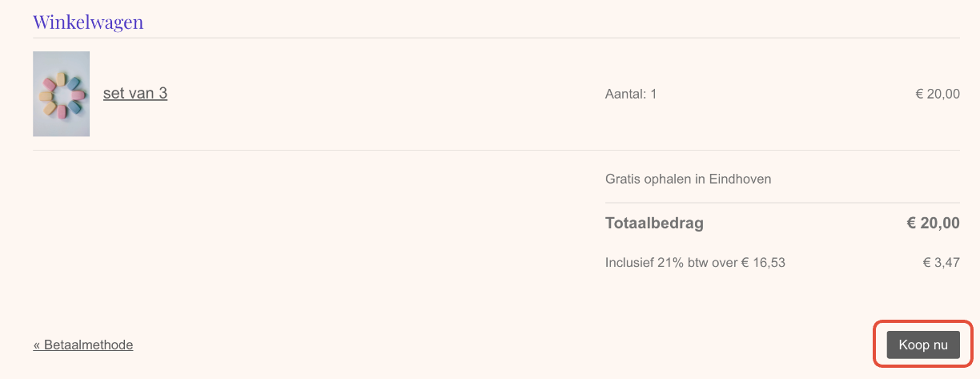The height and width of the screenshot is (379, 980).
Task: Click the Inclusief 21% btw line
Action: [x=695, y=262]
